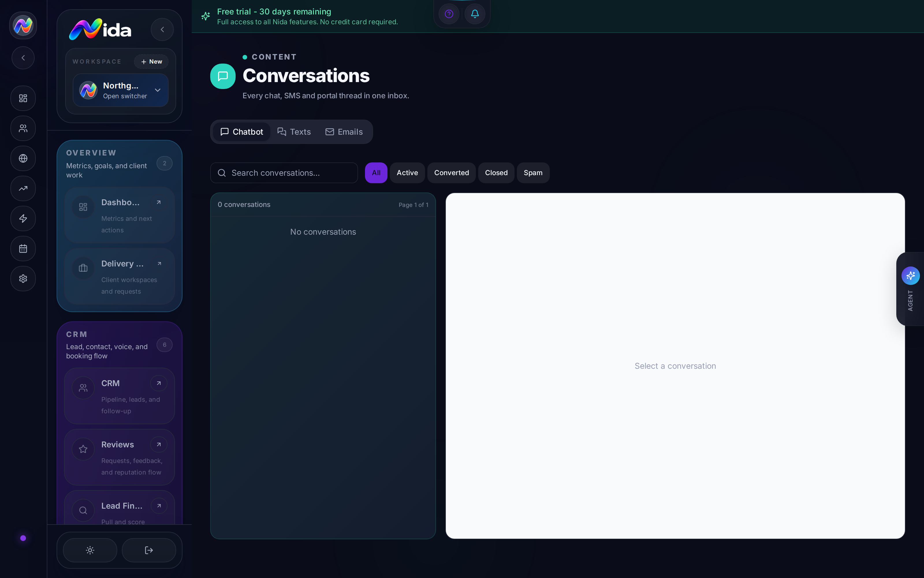This screenshot has width=924, height=578.
Task: Open the Lead Finder nav card
Action: (120, 508)
